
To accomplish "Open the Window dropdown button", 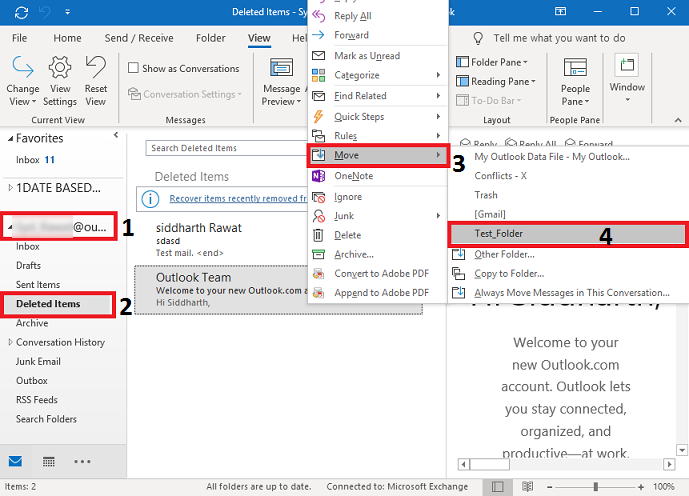I will [x=627, y=80].
